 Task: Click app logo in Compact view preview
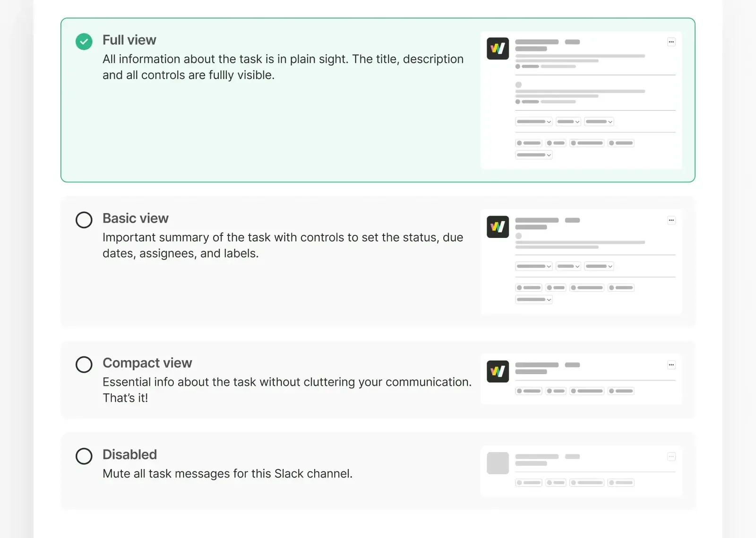tap(498, 372)
